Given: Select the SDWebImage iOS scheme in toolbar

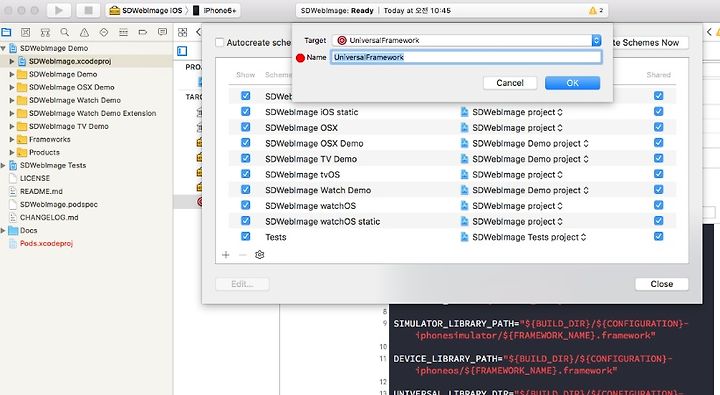Looking at the screenshot, I should coord(146,10).
